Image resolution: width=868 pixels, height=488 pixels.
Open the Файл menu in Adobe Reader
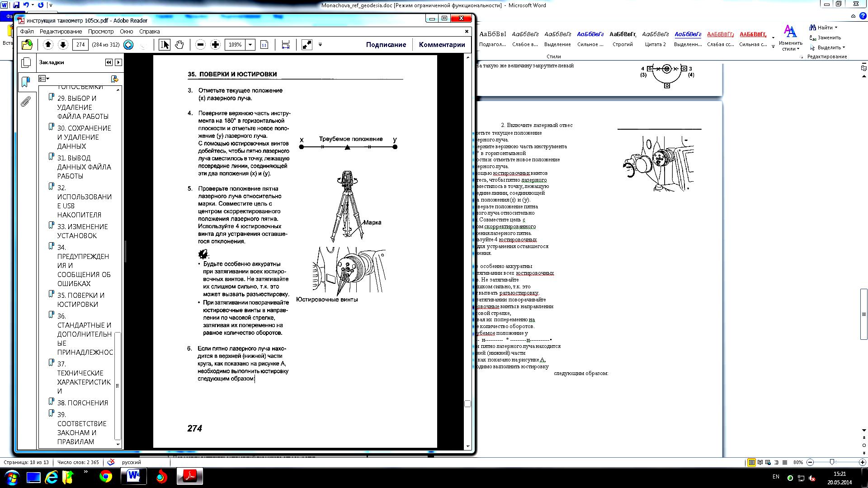[x=27, y=31]
